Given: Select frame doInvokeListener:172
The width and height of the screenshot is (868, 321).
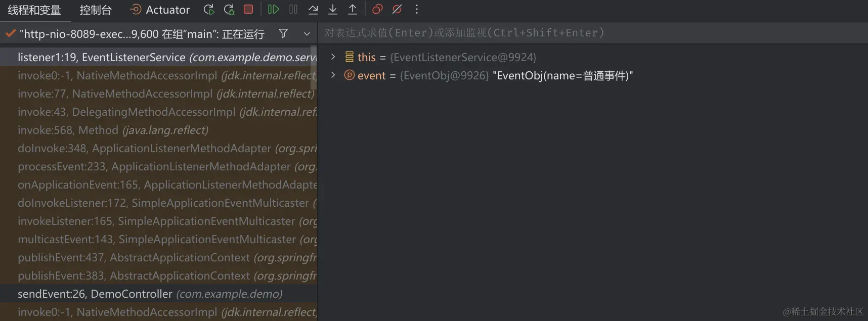Looking at the screenshot, I should click(158, 203).
